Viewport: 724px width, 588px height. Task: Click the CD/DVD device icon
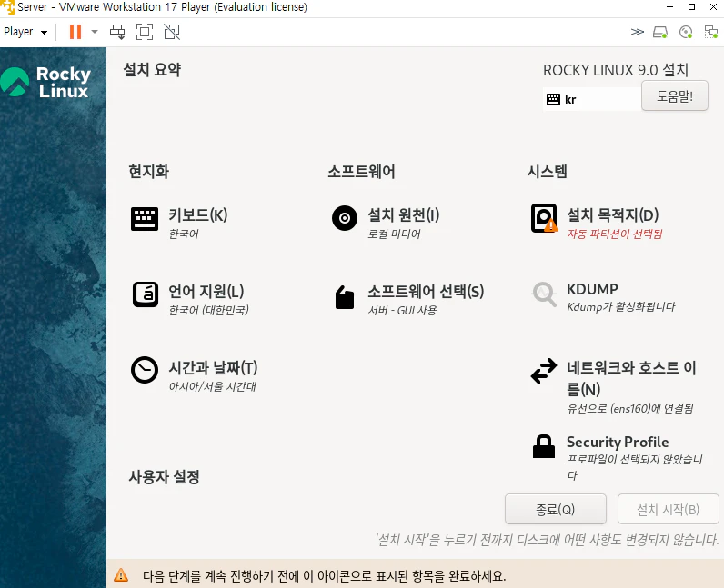click(686, 32)
